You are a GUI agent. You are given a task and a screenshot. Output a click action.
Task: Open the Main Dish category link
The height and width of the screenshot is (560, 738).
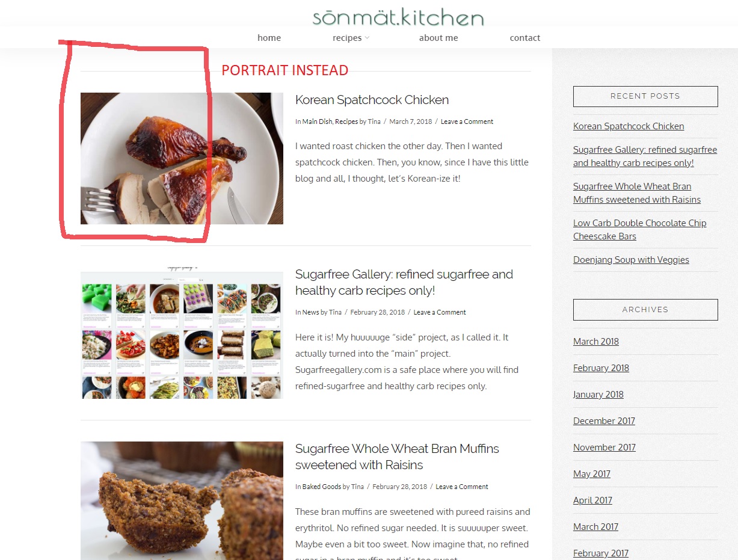click(x=317, y=122)
